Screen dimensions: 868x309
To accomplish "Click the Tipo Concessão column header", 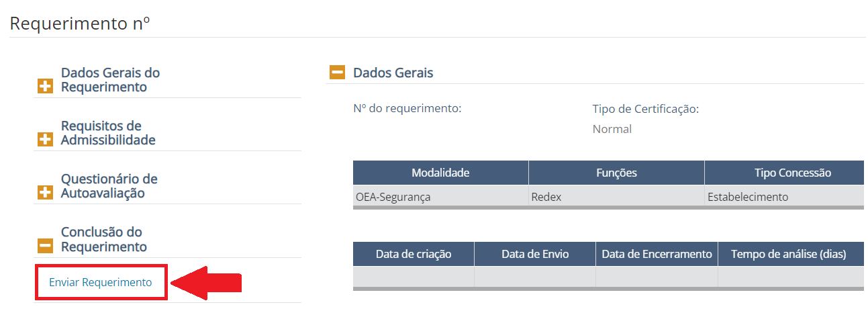I will pyautogui.click(x=783, y=173).
